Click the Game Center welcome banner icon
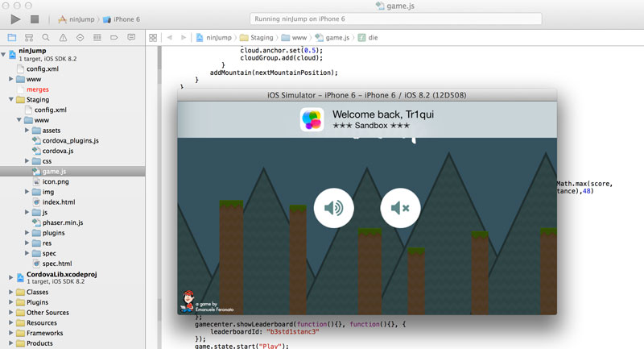 [x=312, y=120]
